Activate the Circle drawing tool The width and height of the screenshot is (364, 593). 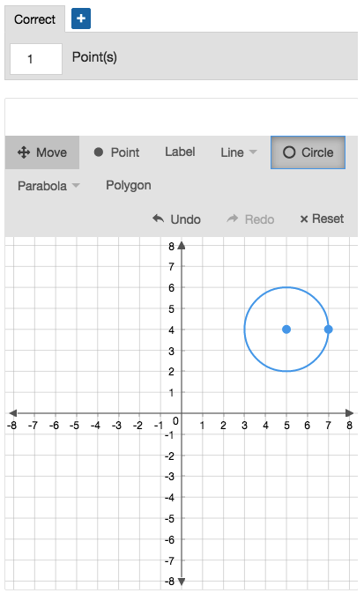point(308,152)
